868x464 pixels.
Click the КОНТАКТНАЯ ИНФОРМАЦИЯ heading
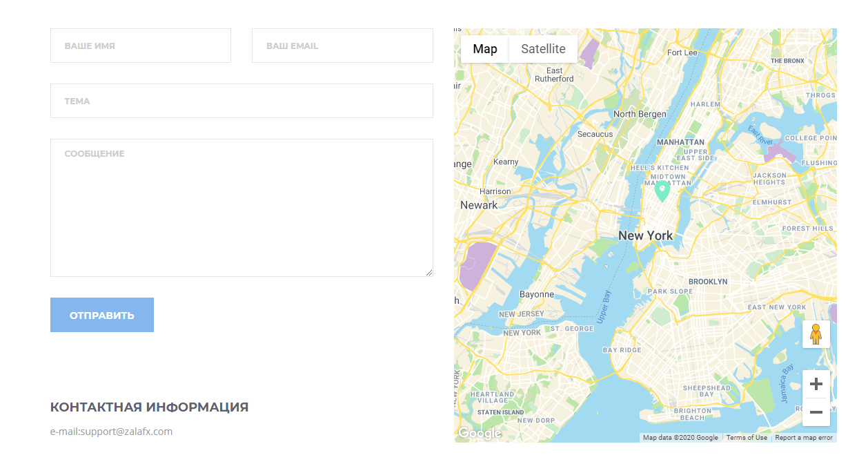click(x=149, y=407)
